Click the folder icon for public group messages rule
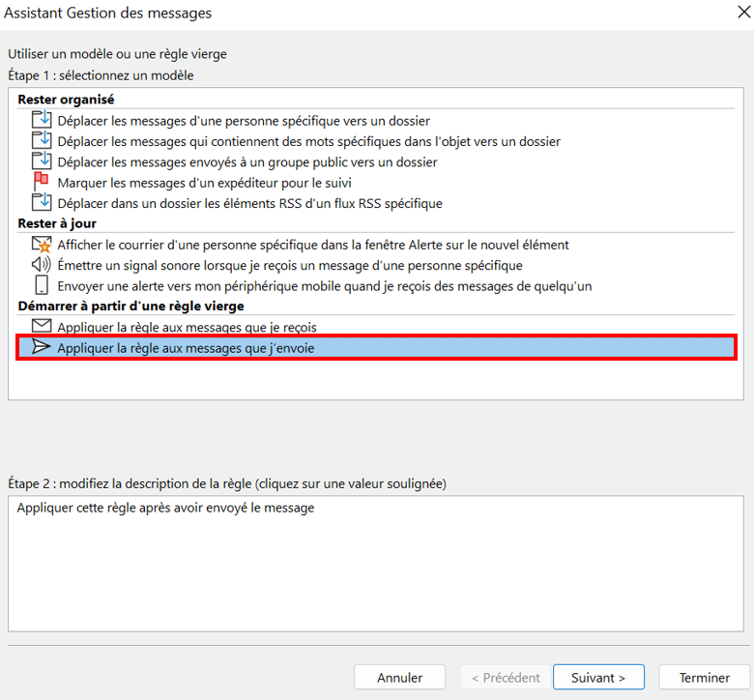This screenshot has height=700, width=754. (41, 161)
